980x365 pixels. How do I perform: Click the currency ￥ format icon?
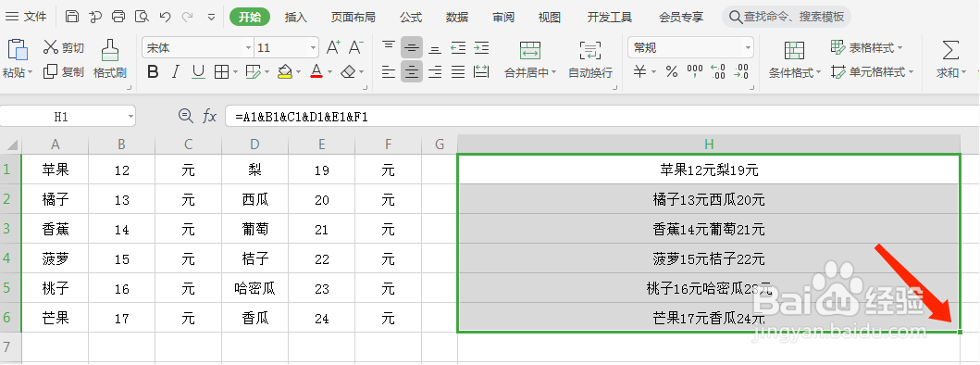[640, 72]
